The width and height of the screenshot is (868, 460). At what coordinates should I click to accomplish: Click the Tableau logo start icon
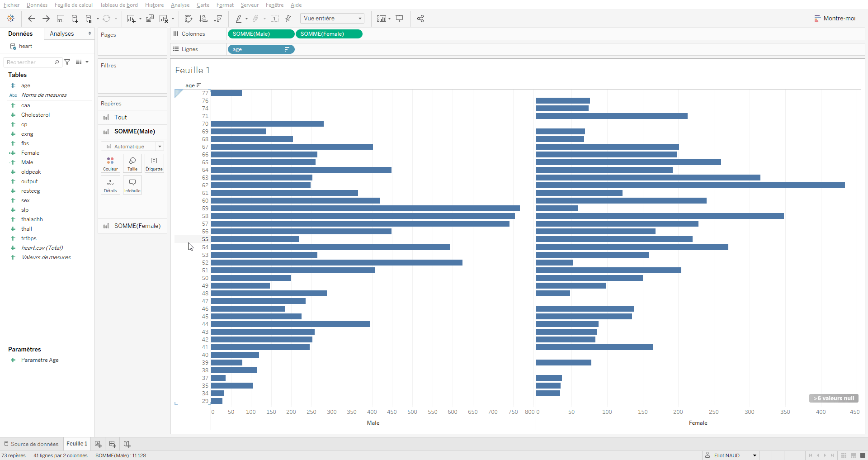pos(11,19)
